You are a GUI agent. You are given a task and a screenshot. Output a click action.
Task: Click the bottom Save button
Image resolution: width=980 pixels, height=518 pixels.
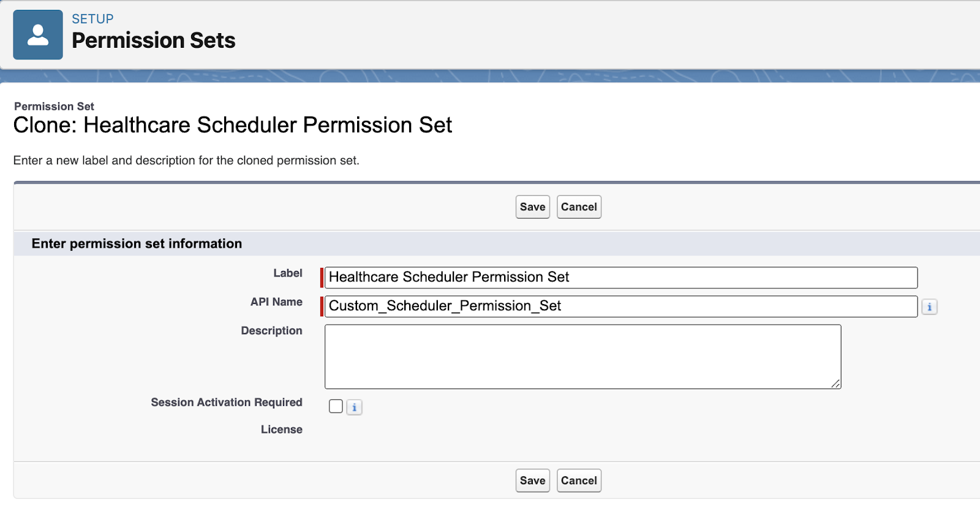pos(533,481)
